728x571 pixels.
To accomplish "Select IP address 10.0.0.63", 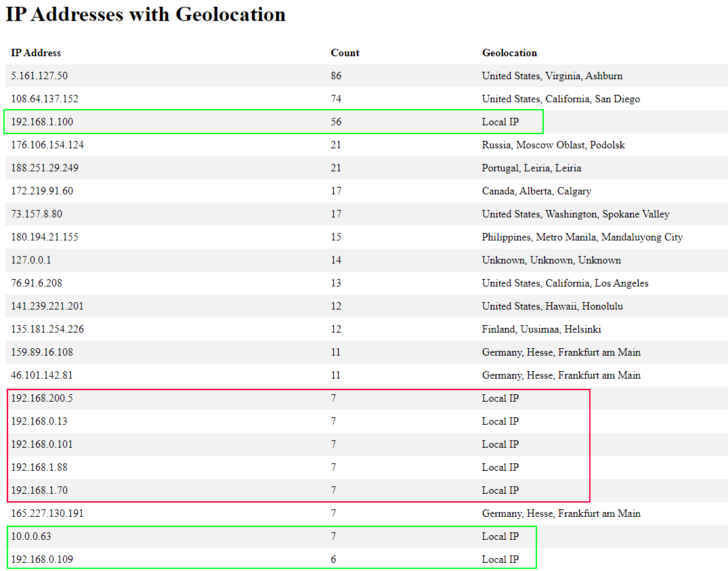I will (31, 536).
